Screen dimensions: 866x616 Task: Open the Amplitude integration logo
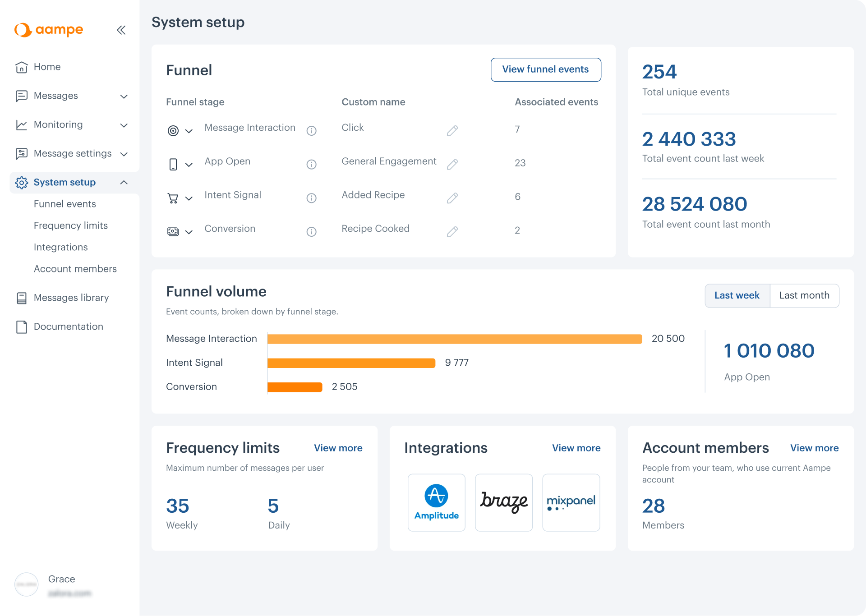point(436,502)
